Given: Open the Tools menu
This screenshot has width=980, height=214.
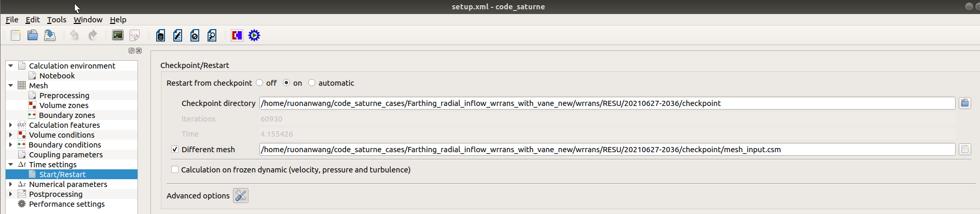Looking at the screenshot, I should click(x=57, y=20).
